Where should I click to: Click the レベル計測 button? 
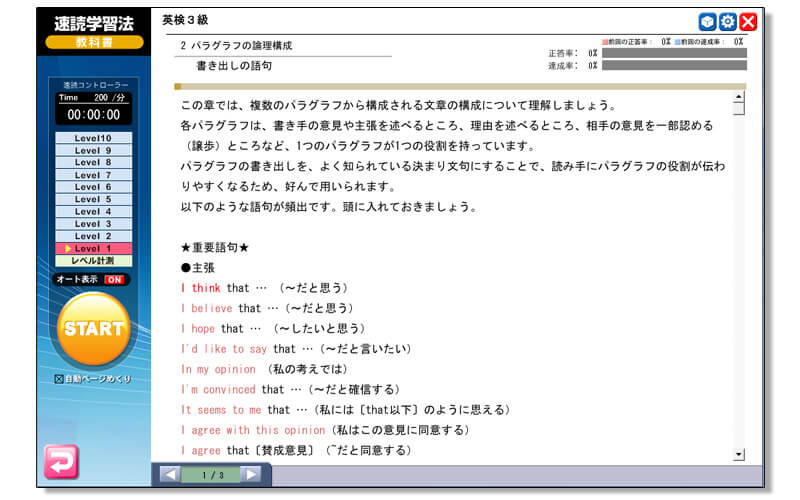point(93,261)
